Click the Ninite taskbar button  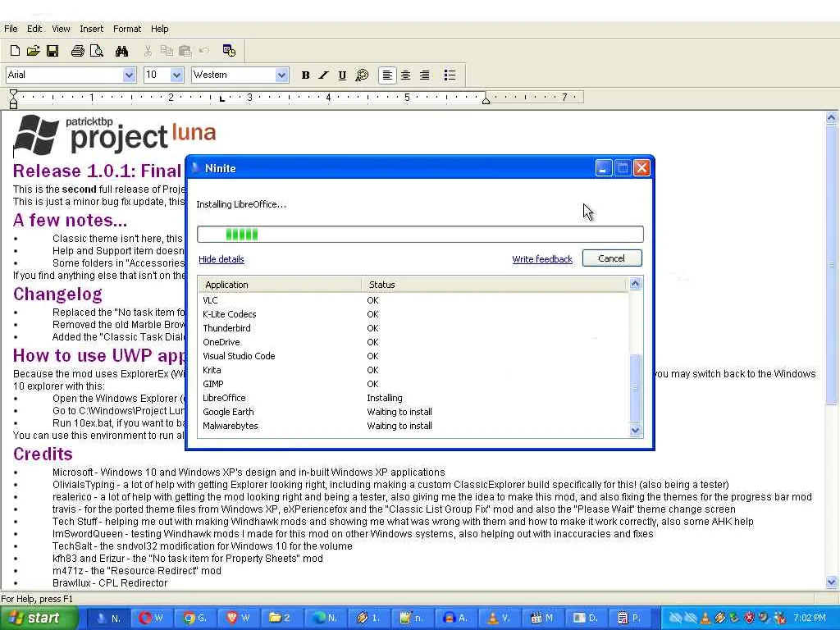click(109, 618)
